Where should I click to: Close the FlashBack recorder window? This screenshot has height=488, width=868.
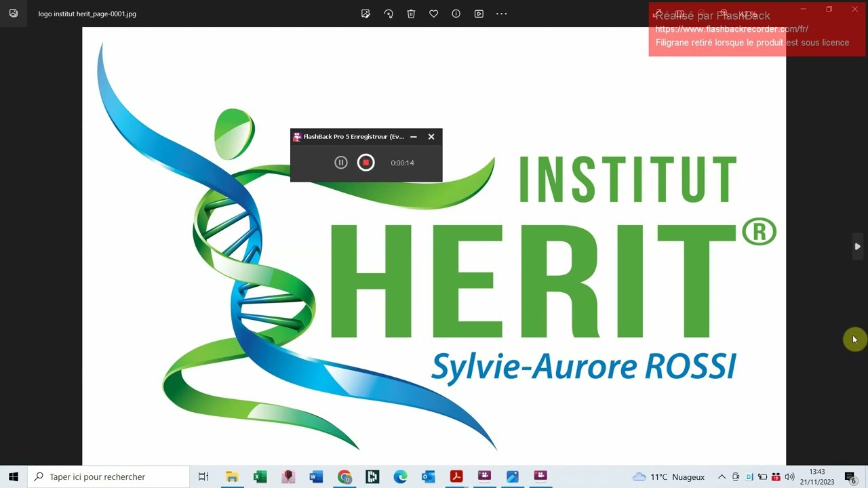pyautogui.click(x=431, y=136)
